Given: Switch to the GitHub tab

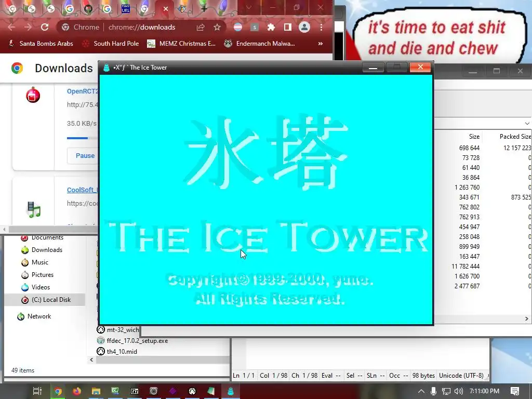Looking at the screenshot, I should click(x=88, y=9).
